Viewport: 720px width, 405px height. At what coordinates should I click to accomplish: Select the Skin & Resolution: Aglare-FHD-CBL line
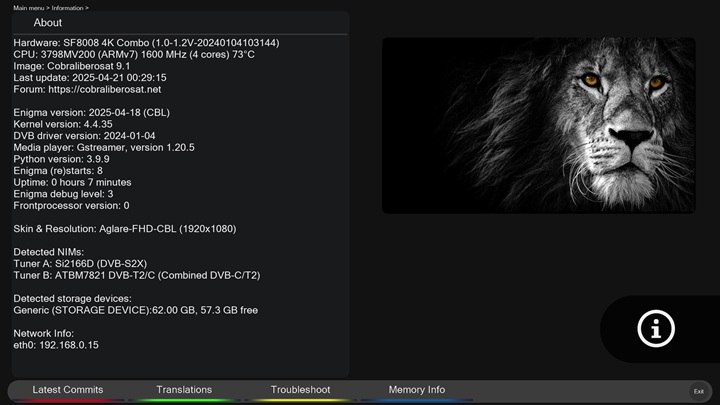click(x=124, y=229)
